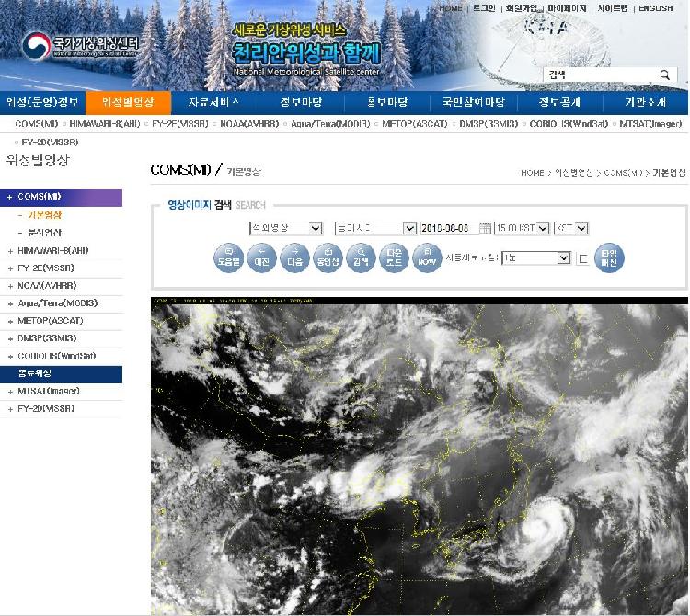Viewport: 690px width, 616px height.
Task: Click the round Help (도움말) button
Action: 228,257
